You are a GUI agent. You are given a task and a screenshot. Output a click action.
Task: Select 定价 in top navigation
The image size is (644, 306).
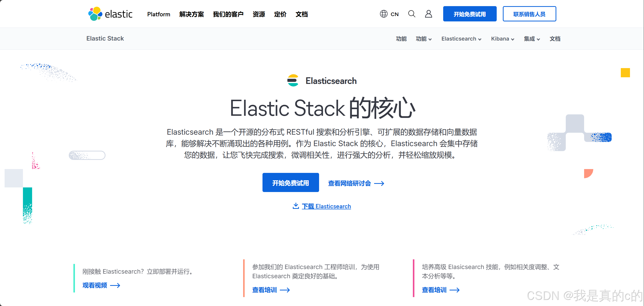pos(280,14)
